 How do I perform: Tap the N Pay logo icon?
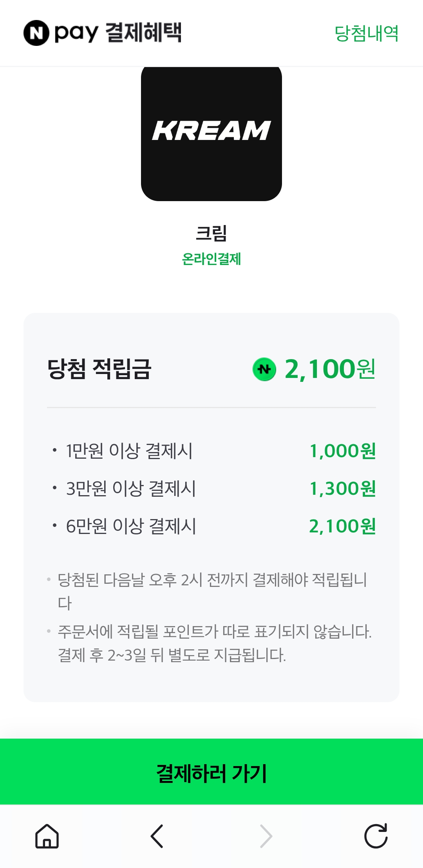[x=36, y=33]
